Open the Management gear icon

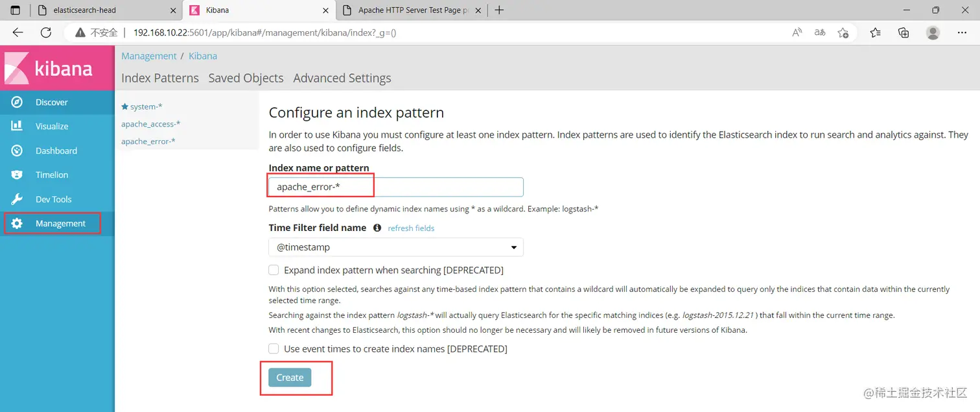pos(17,223)
